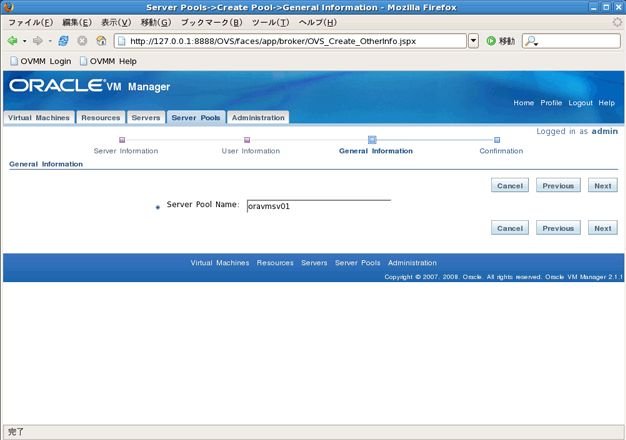Click the upper Previous button
The height and width of the screenshot is (440, 626).
tap(558, 186)
